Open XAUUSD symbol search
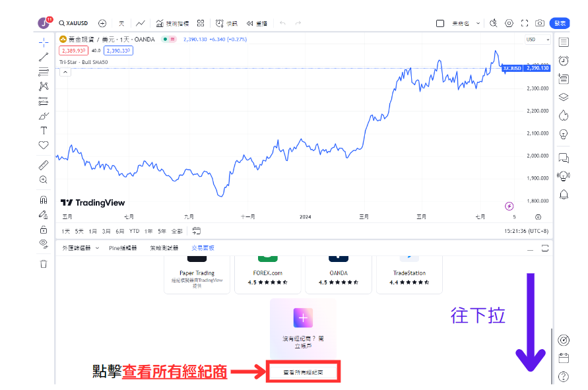Viewport: 588px width, 390px height. point(73,23)
